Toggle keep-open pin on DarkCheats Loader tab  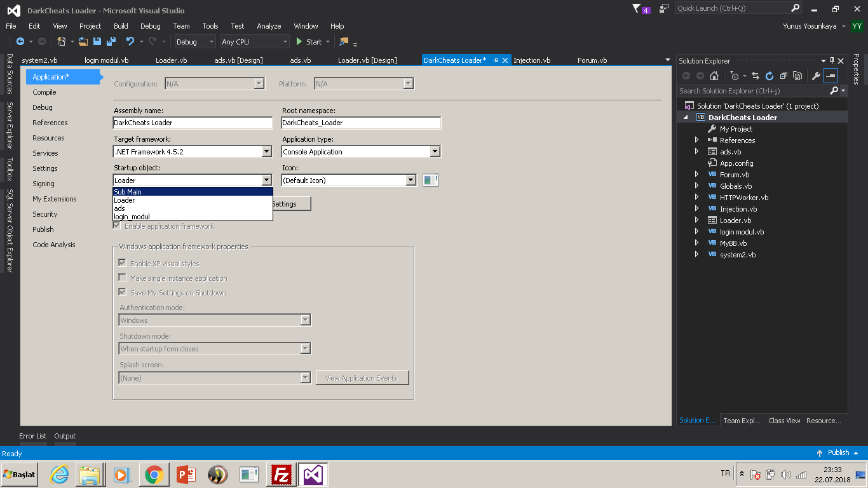point(496,60)
